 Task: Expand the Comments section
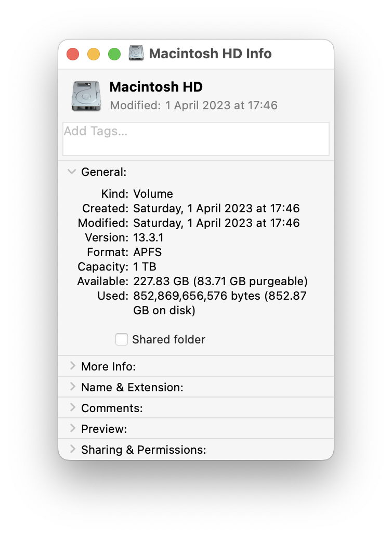pos(72,407)
